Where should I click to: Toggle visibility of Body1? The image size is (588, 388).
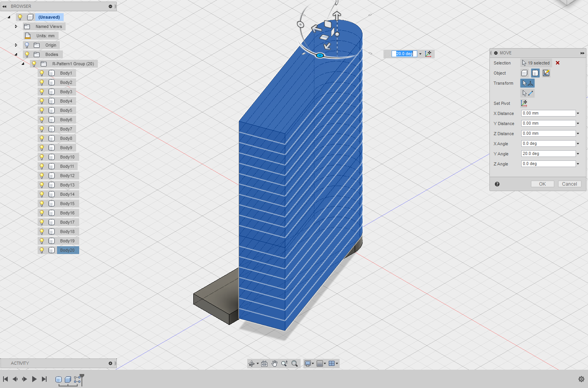pyautogui.click(x=42, y=73)
